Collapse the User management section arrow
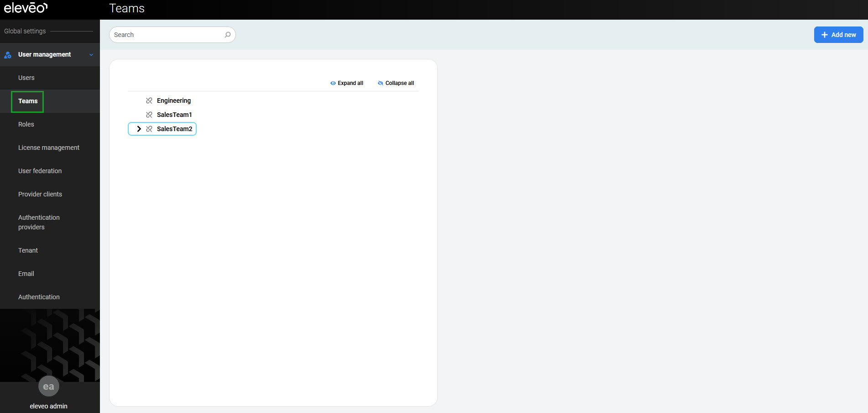The image size is (868, 413). (x=91, y=55)
